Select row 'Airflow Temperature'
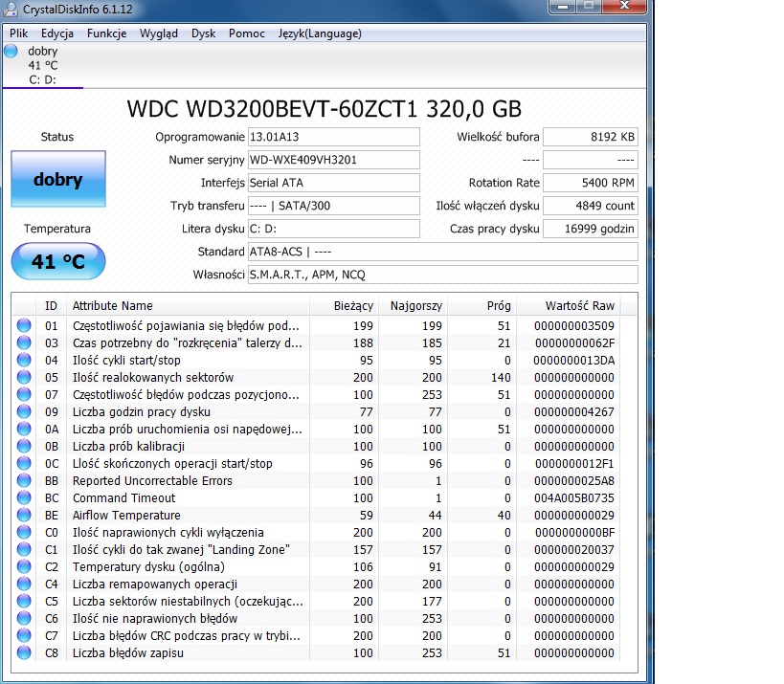784x684 pixels. (x=317, y=515)
